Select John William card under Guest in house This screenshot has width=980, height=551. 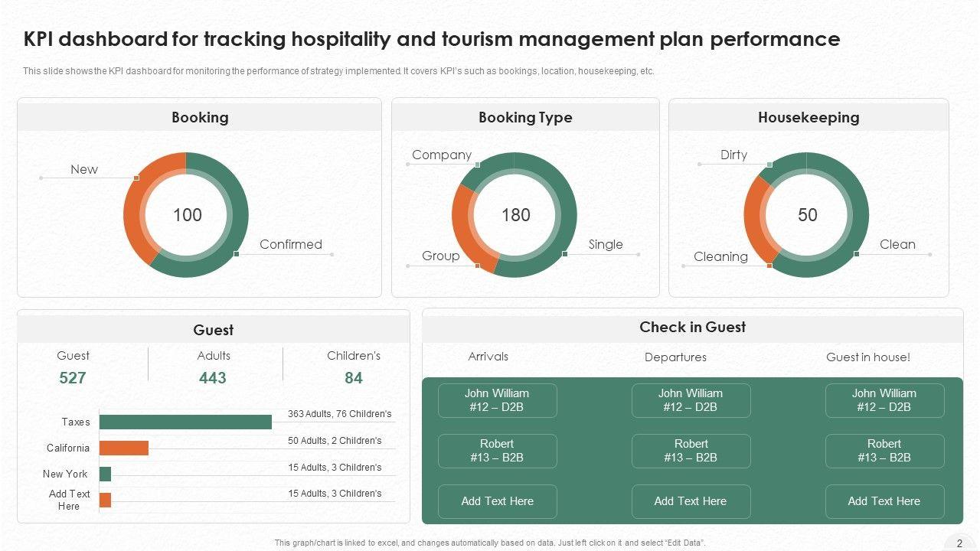click(x=884, y=400)
